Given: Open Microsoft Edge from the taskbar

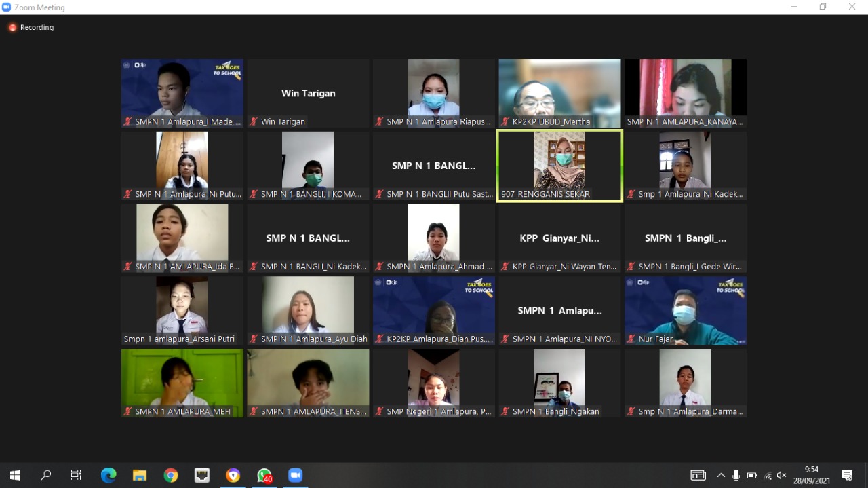Looking at the screenshot, I should point(108,475).
